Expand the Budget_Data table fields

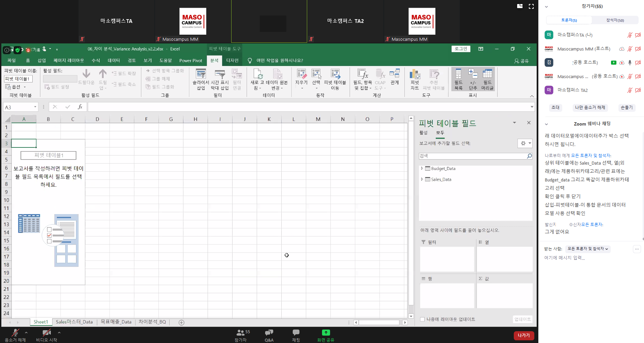(422, 168)
